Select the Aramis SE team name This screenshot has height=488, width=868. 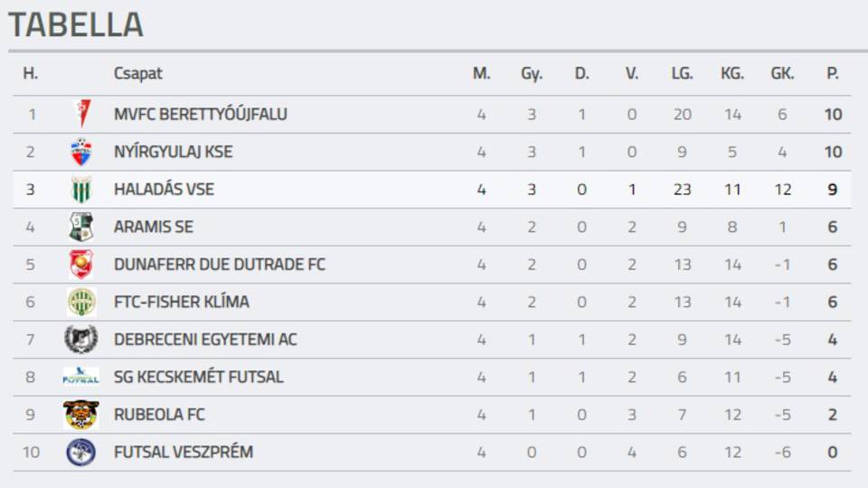pyautogui.click(x=154, y=227)
